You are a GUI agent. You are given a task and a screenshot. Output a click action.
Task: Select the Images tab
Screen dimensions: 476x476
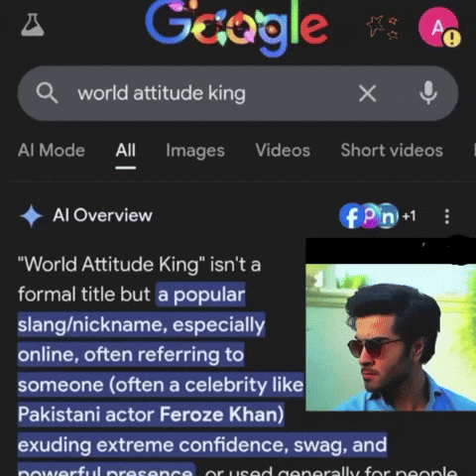click(195, 151)
